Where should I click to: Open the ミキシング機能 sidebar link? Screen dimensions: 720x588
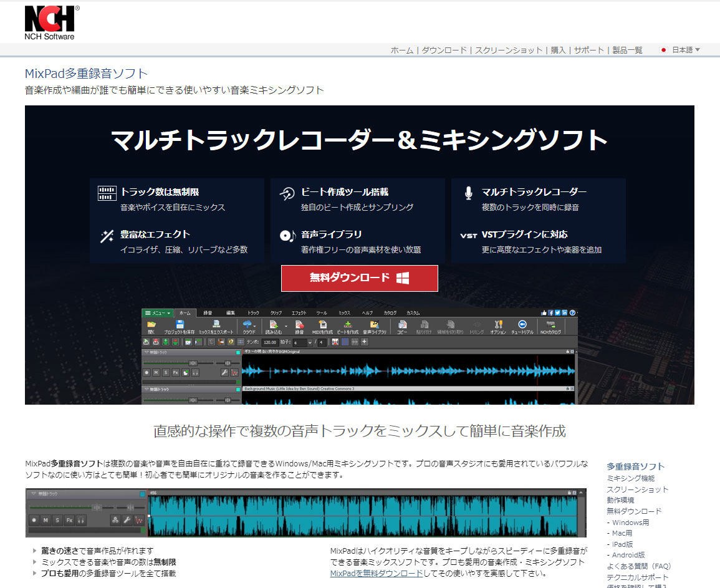click(630, 478)
